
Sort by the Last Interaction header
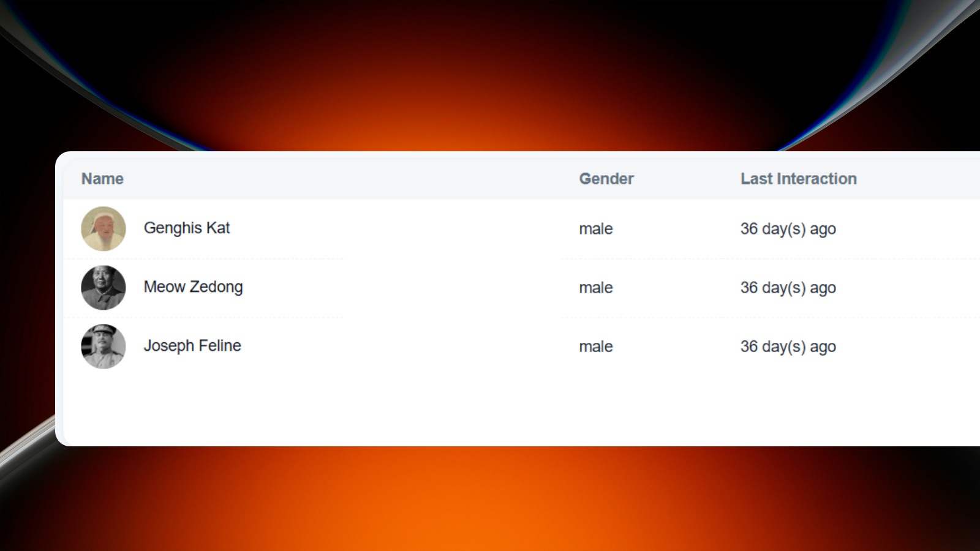tap(798, 179)
